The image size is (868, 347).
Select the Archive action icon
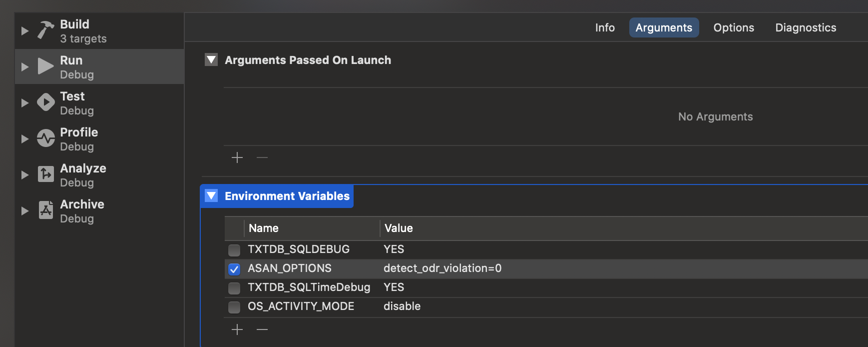click(x=45, y=210)
